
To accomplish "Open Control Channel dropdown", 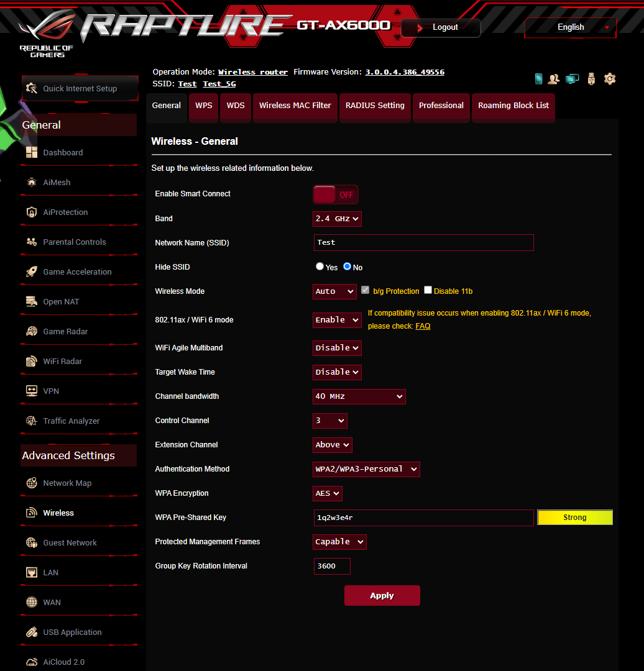I will pos(329,421).
